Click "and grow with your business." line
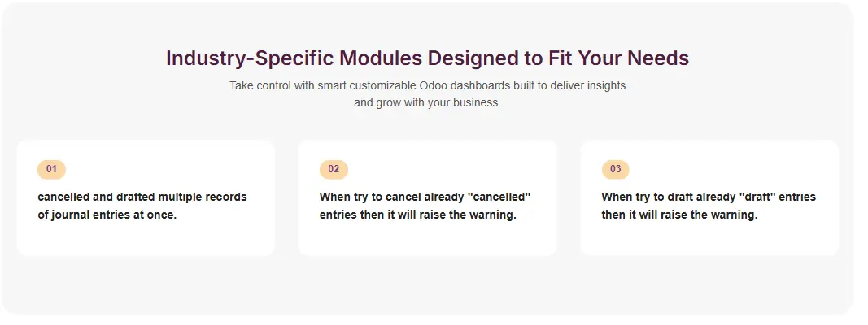The height and width of the screenshot is (325, 868). (427, 103)
